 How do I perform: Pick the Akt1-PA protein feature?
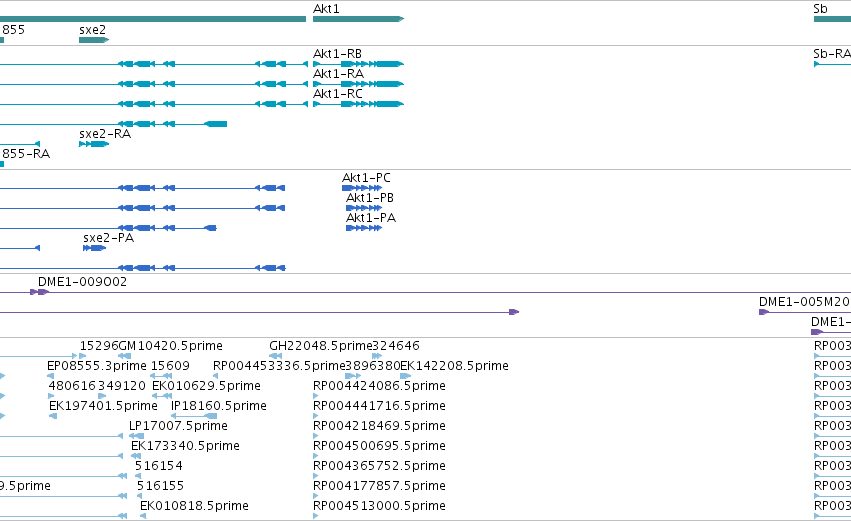tap(364, 228)
